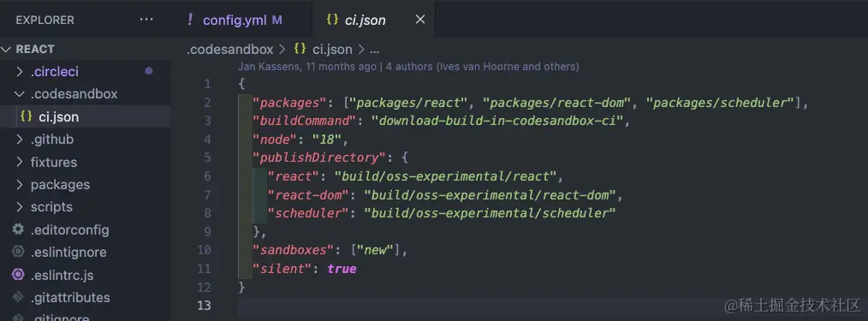Click the .eslintrc.js ESLint icon
This screenshot has width=868, height=321.
click(x=18, y=275)
